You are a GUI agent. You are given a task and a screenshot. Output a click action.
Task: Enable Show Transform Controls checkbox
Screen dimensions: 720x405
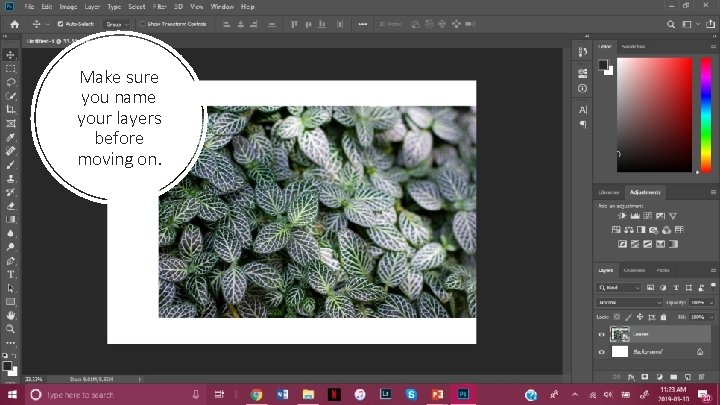click(x=142, y=24)
